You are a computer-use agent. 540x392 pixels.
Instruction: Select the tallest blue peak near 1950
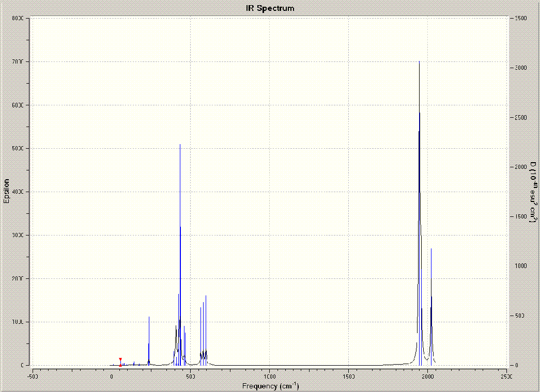[x=419, y=213]
